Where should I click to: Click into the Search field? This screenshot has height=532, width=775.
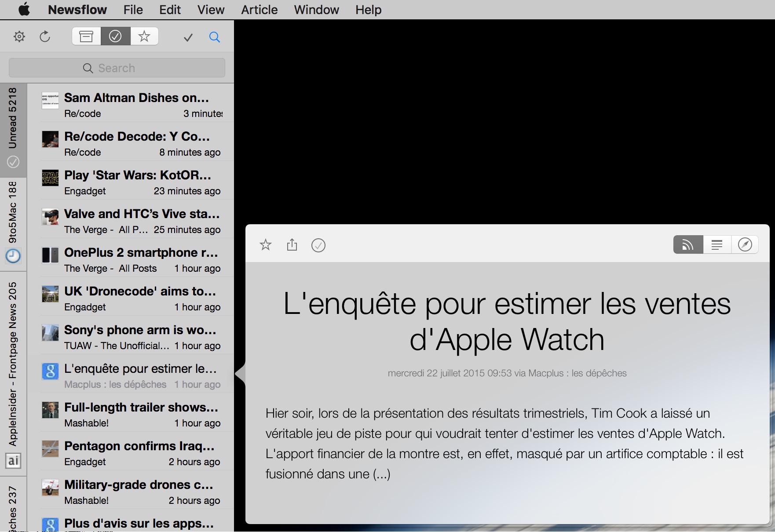click(117, 68)
